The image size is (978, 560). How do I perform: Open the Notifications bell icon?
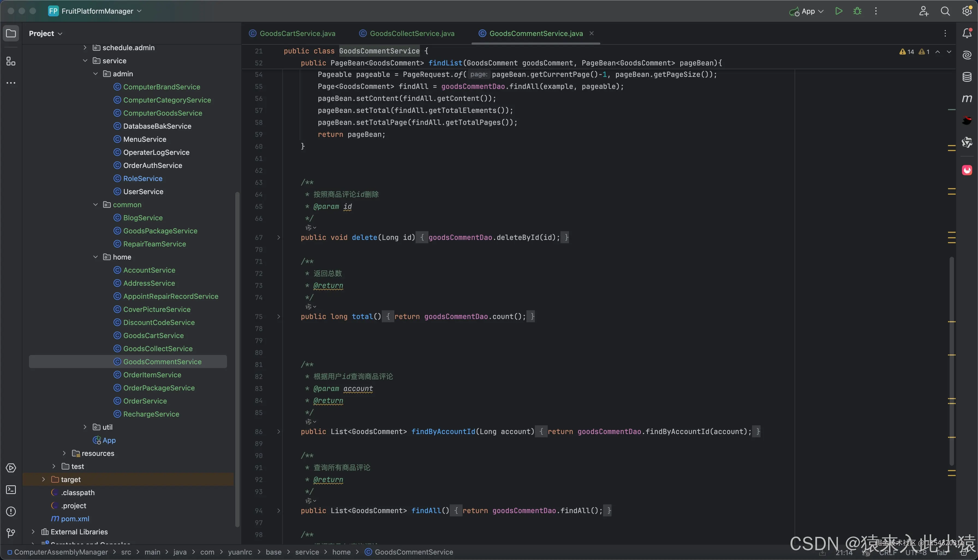click(967, 34)
